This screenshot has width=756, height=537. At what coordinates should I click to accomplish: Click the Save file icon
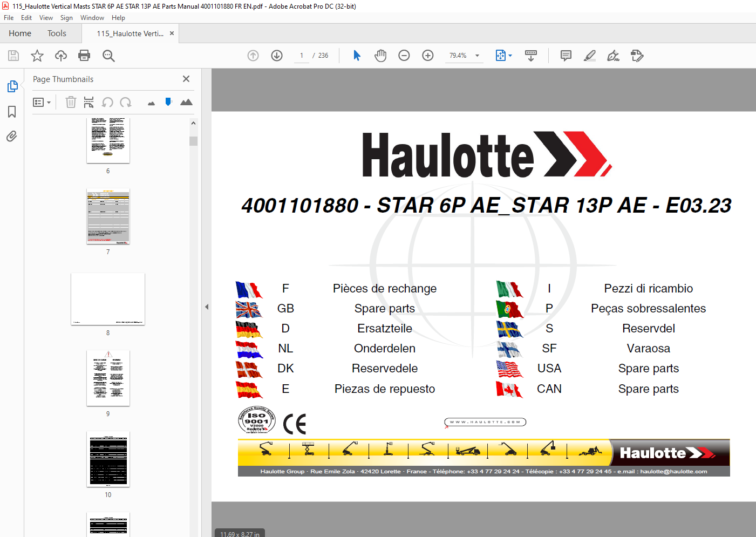pyautogui.click(x=13, y=56)
